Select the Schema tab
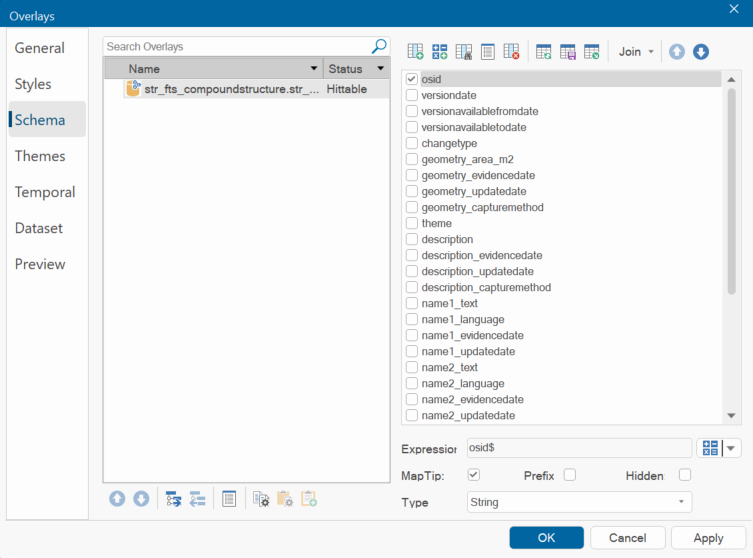Screen dimensions: 753x558 [47, 120]
